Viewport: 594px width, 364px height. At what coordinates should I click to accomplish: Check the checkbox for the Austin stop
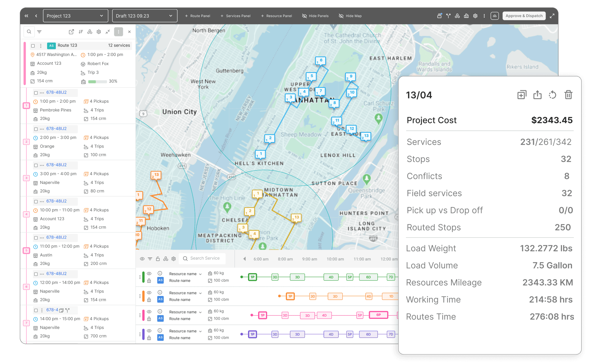click(x=36, y=238)
